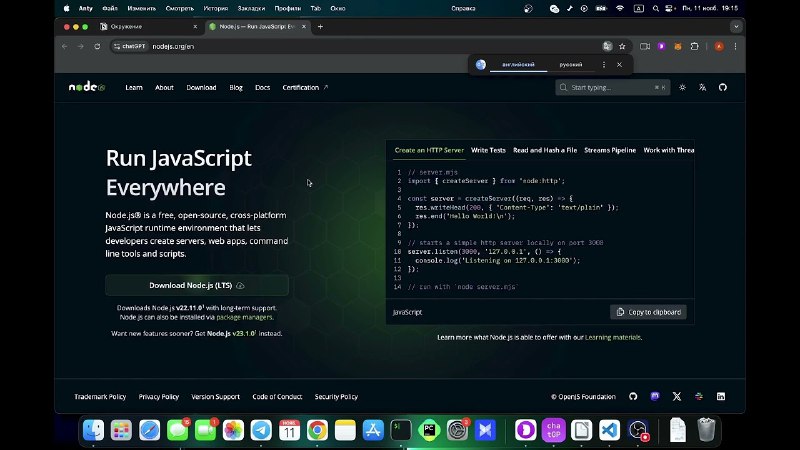Open the Wi-Fi status menu
Image resolution: width=800 pixels, height=450 pixels.
coord(620,8)
